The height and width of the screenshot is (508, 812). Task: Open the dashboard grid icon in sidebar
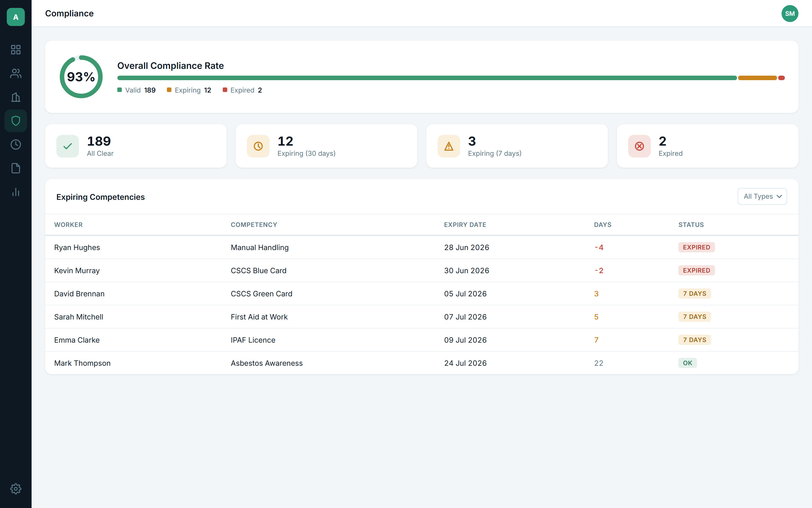pyautogui.click(x=16, y=50)
